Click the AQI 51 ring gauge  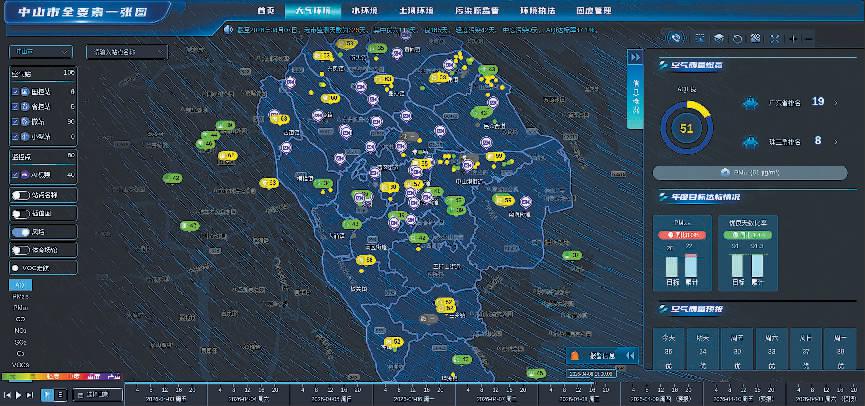click(x=686, y=126)
